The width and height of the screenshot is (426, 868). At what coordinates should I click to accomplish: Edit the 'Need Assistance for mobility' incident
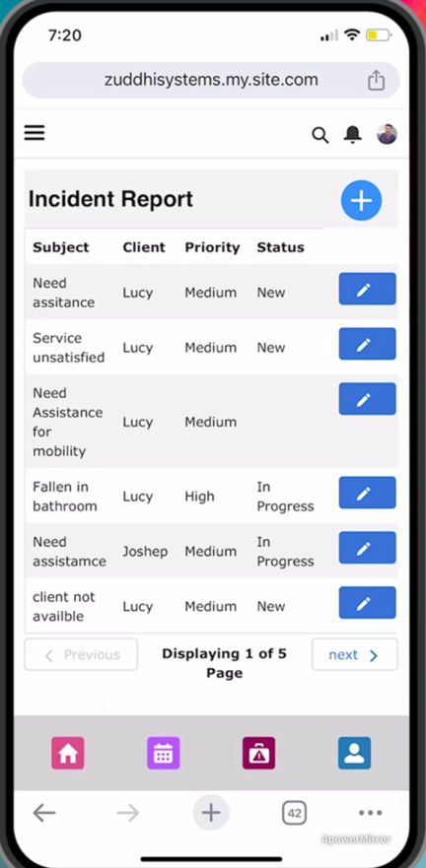(x=367, y=399)
